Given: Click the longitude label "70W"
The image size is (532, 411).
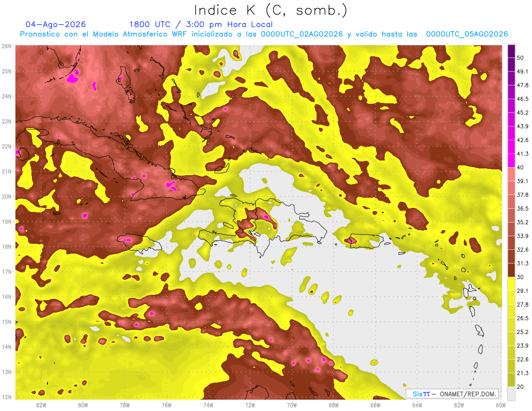Looking at the screenshot, I should [x=292, y=405].
